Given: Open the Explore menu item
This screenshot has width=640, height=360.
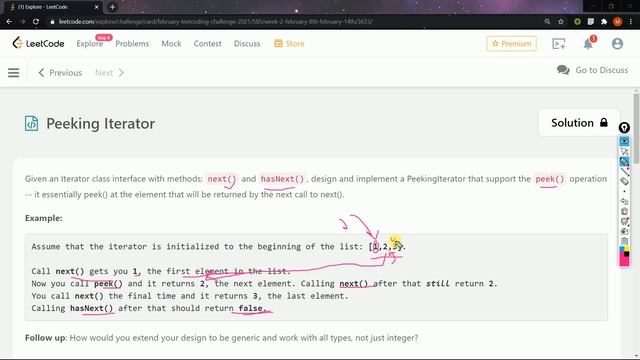Looking at the screenshot, I should click(89, 44).
